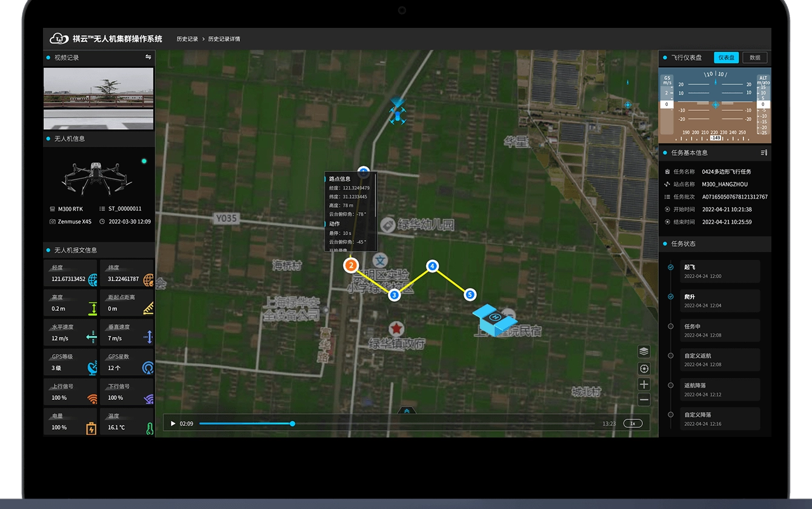Screen dimensions: 812x509
Task: Select the 爬升 status checkpoint circle
Action: point(670,297)
